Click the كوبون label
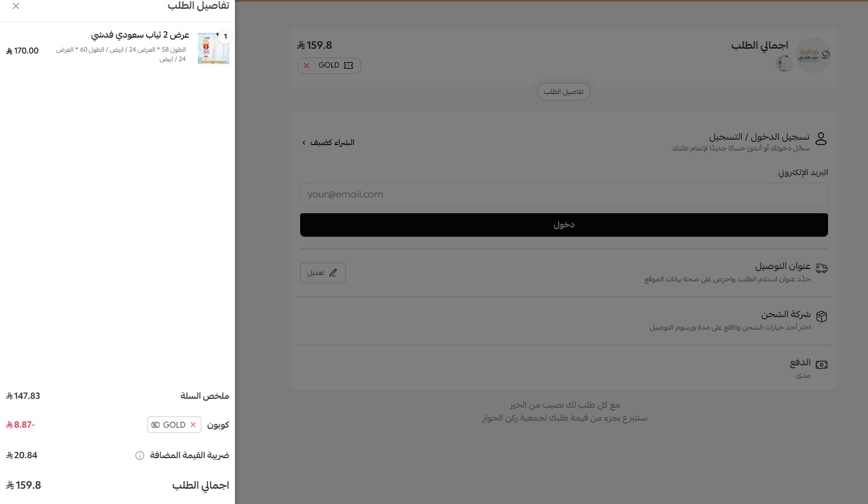Viewport: 868px width, 504px height. (218, 425)
